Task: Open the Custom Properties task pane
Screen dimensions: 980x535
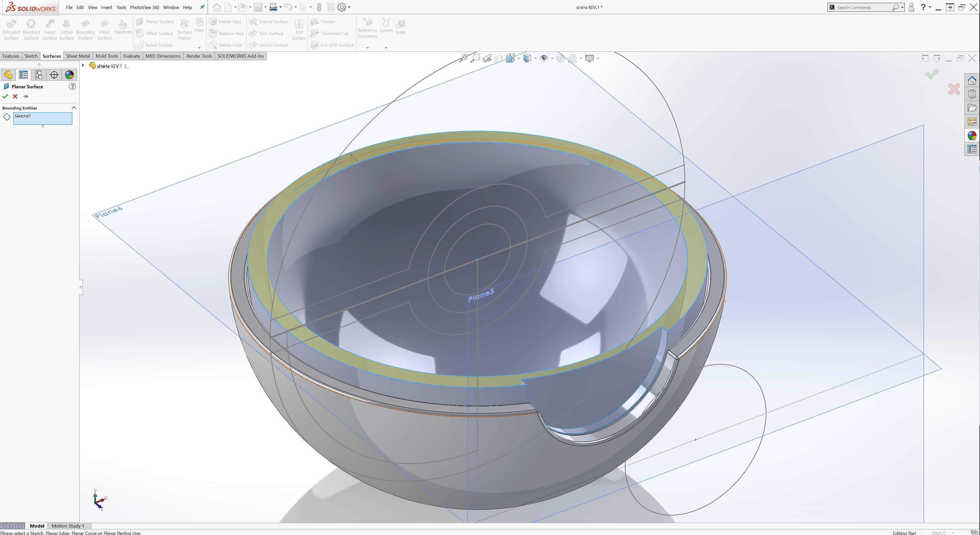Action: coord(972,149)
